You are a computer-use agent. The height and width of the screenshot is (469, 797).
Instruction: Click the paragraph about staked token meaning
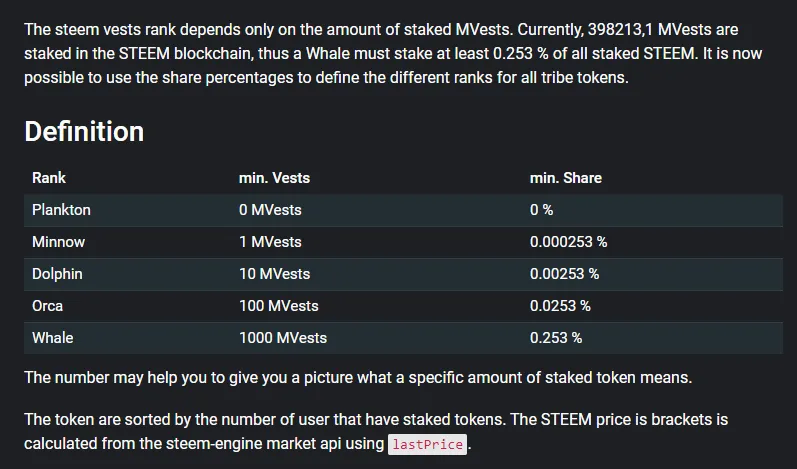coord(358,378)
